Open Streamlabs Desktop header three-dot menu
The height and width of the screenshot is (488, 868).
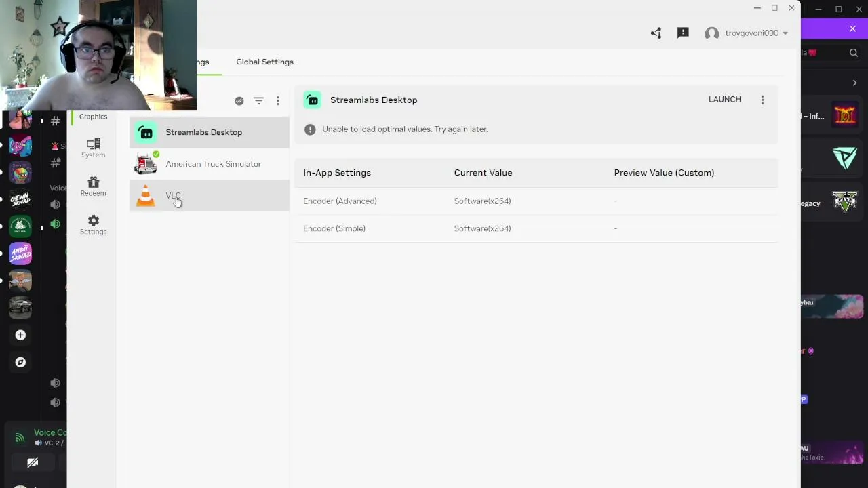(762, 100)
